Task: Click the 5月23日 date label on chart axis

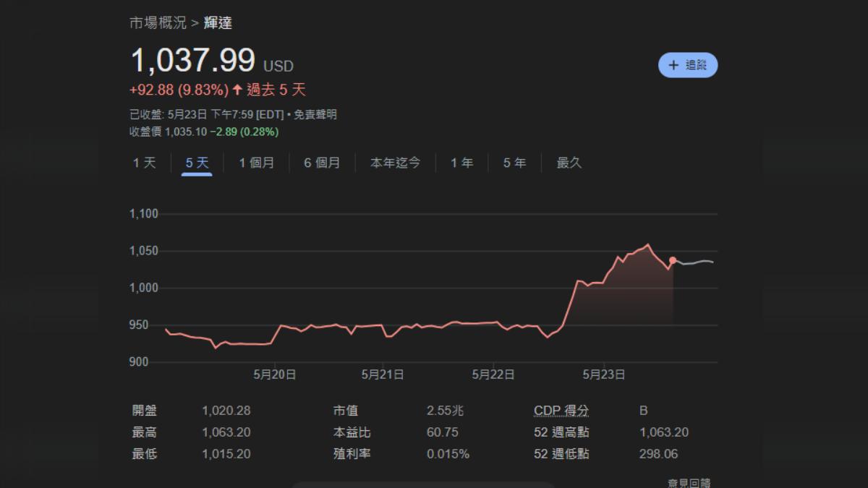Action: pyautogui.click(x=604, y=374)
